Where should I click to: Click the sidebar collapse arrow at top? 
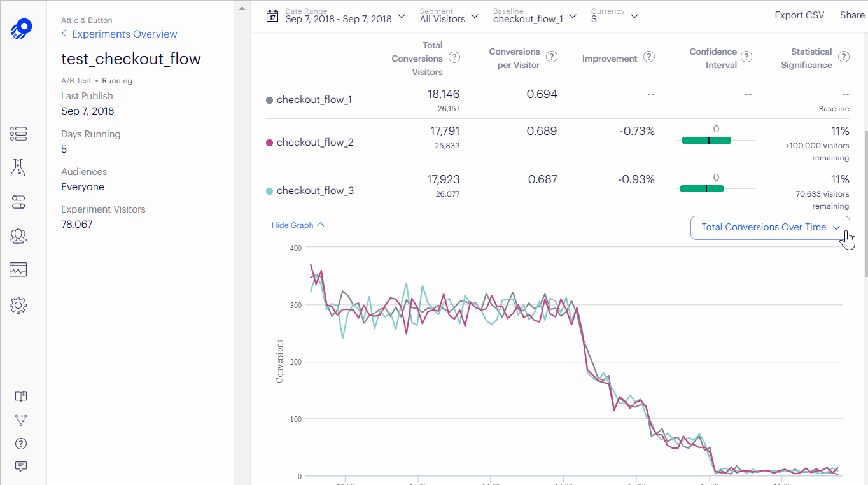point(241,9)
